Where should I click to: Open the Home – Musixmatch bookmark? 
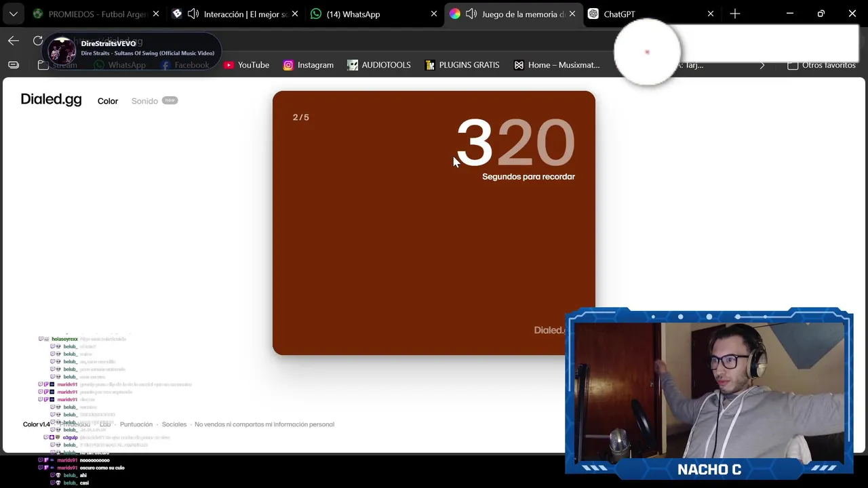point(557,65)
